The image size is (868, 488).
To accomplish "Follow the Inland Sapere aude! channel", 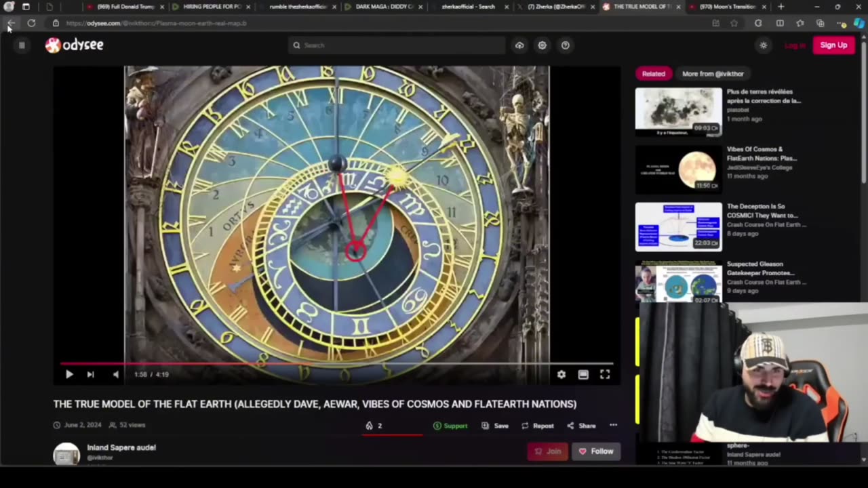I will (x=596, y=451).
